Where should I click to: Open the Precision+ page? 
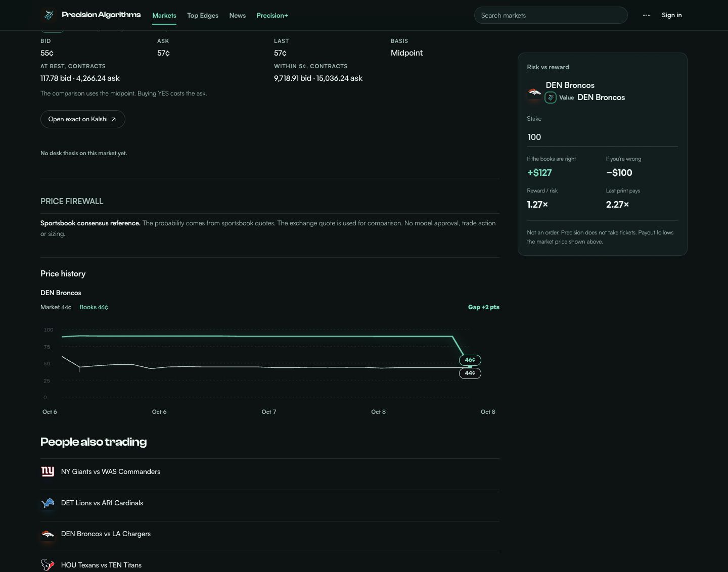pos(272,16)
